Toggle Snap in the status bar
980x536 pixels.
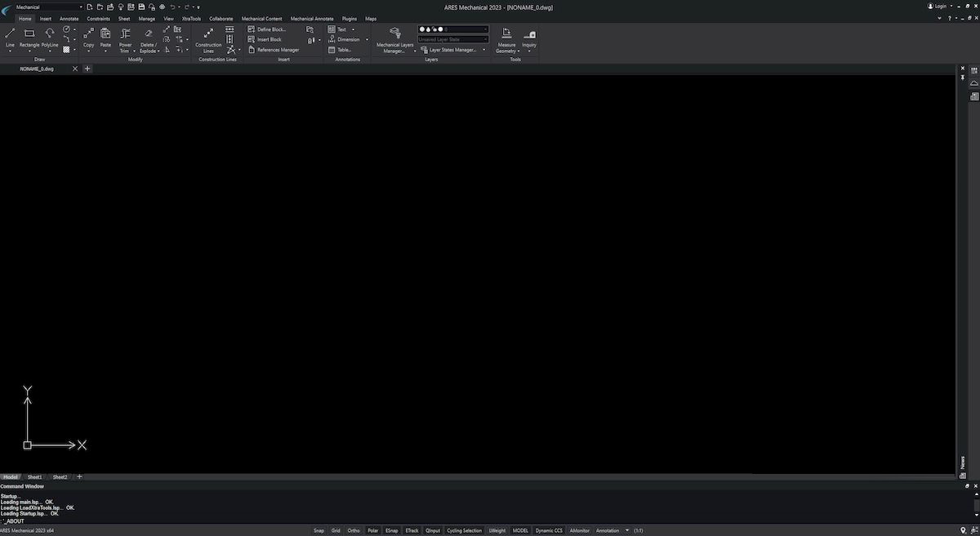[x=318, y=530]
